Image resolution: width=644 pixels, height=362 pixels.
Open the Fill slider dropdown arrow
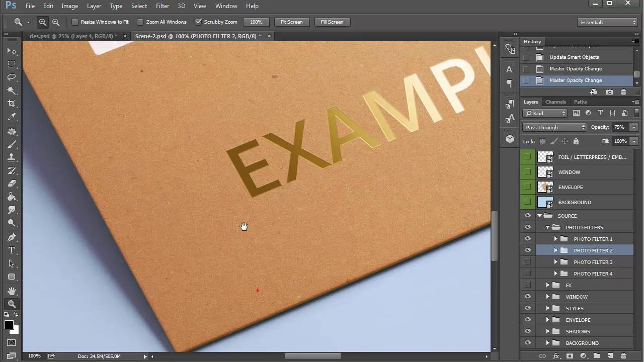(634, 141)
